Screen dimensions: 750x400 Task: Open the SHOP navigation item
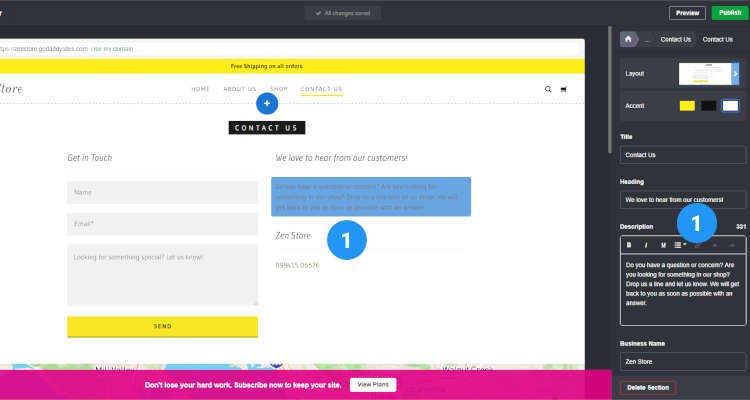(279, 89)
